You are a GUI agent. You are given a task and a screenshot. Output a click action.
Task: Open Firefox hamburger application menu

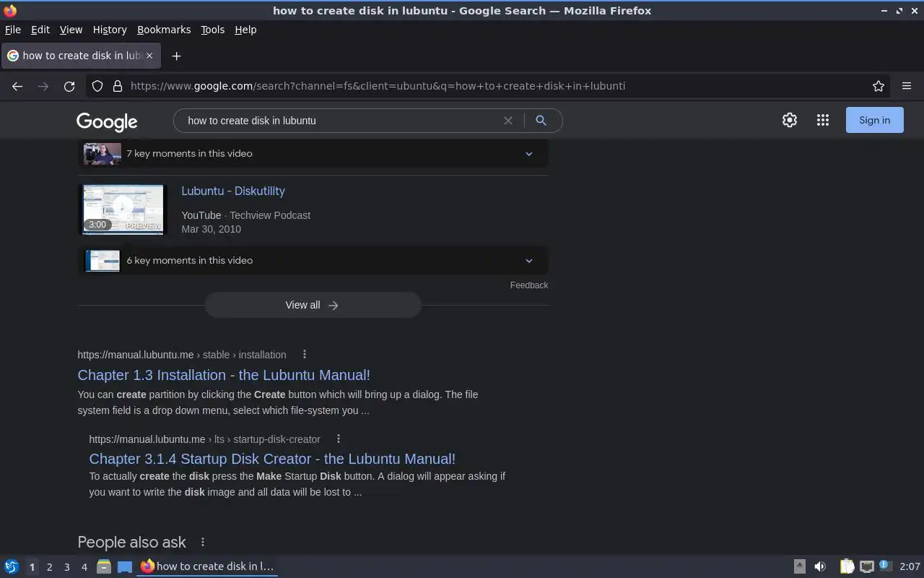(907, 86)
